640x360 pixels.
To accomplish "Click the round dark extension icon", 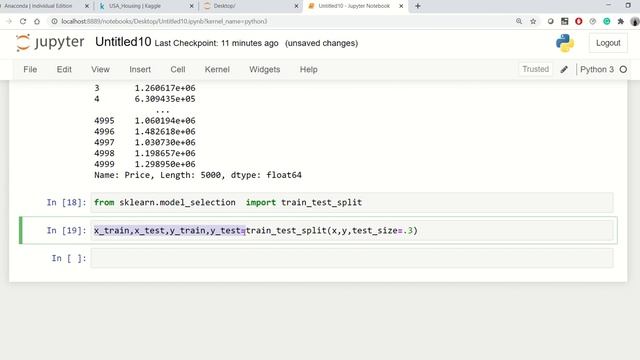I will 551,21.
